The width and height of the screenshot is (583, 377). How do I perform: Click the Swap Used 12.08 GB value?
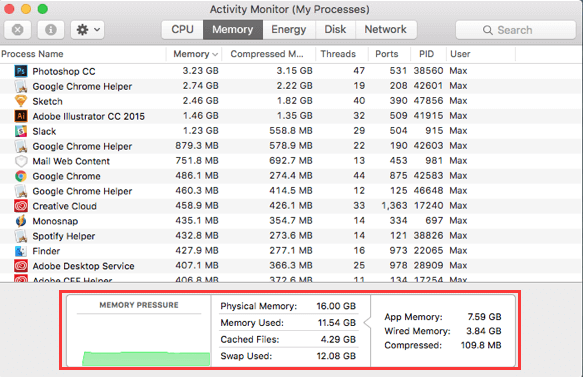click(x=336, y=356)
